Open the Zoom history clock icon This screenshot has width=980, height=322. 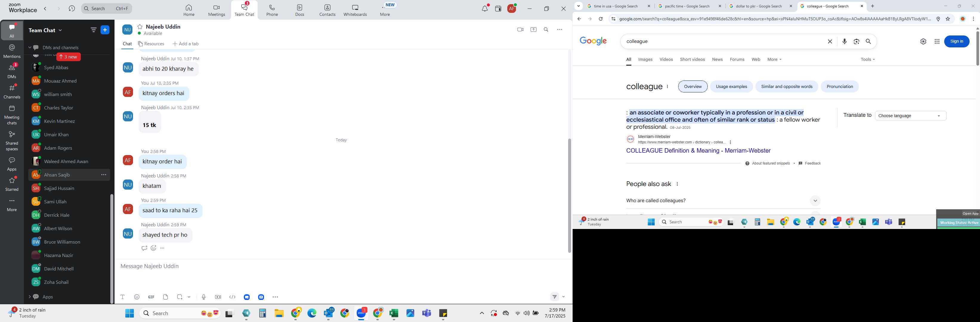72,8
